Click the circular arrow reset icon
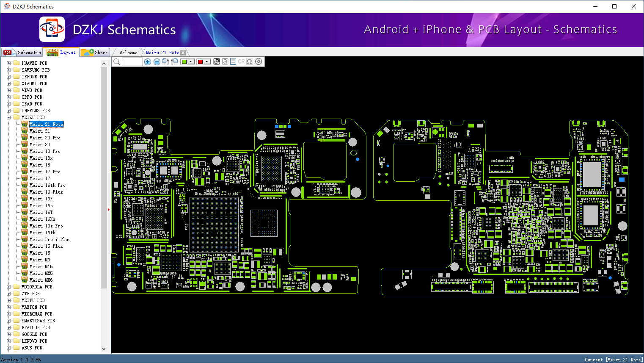The height and width of the screenshot is (363, 644). [x=259, y=61]
